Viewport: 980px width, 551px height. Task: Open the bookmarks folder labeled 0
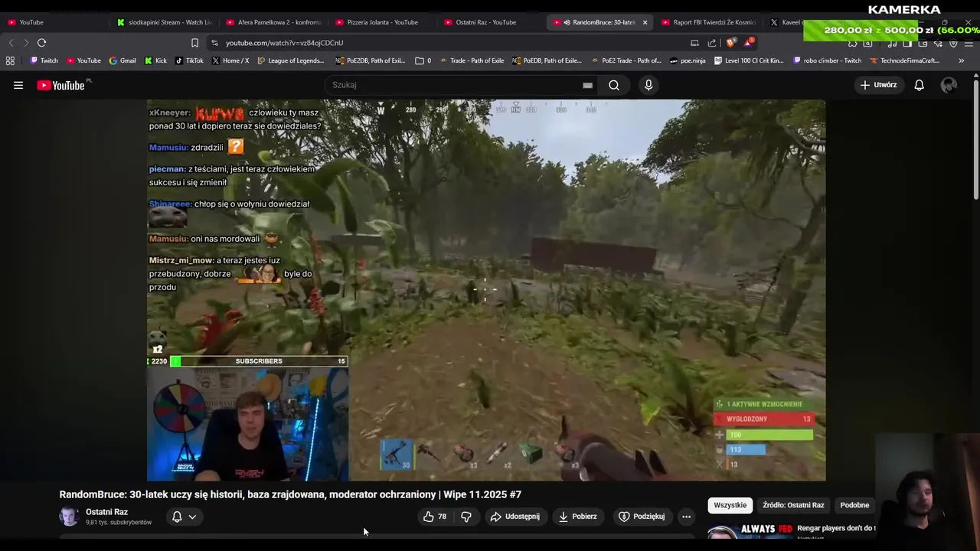(x=423, y=60)
